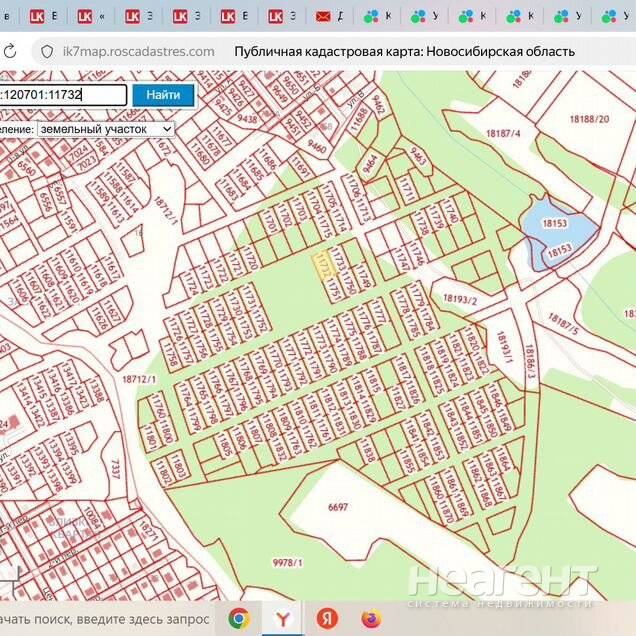Click parcel 18193/2 on the map
The width and height of the screenshot is (636, 636).
click(x=460, y=300)
